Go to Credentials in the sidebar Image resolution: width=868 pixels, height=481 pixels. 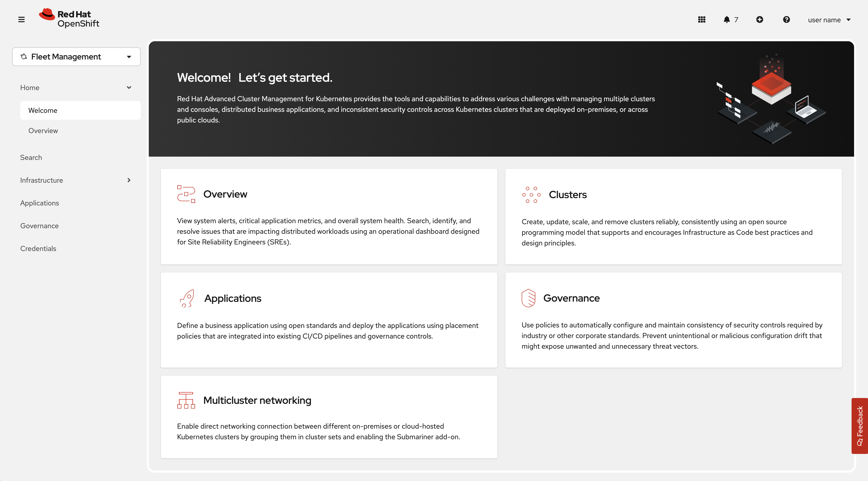click(38, 248)
